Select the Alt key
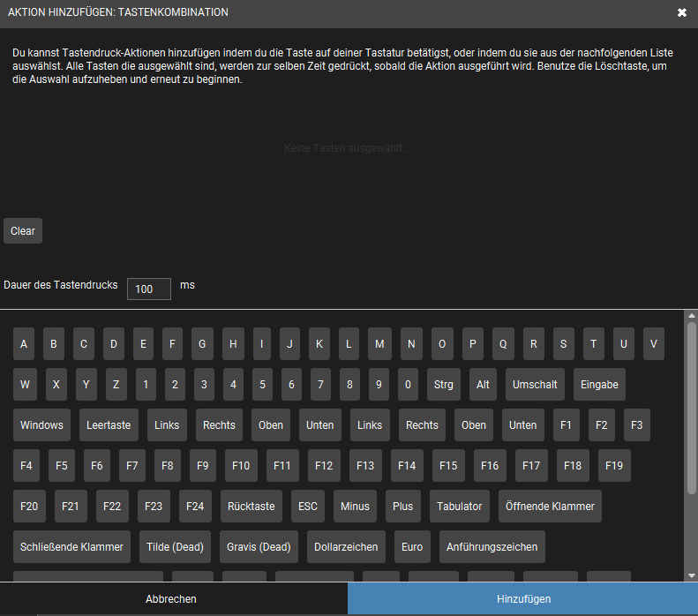 click(x=483, y=385)
